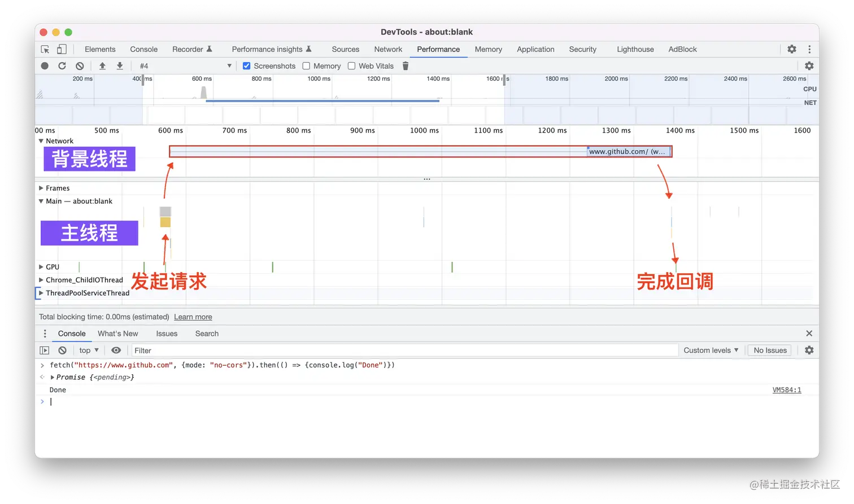Start recording with the record button

click(45, 66)
